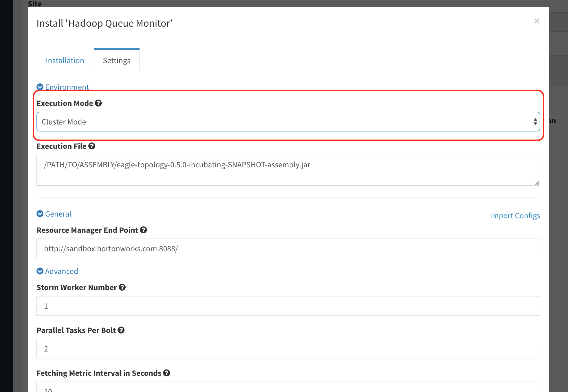568x392 pixels.
Task: Click the Execution File help icon
Action: click(92, 146)
